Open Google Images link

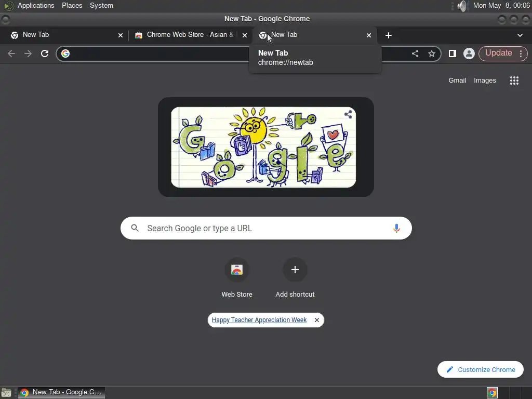(485, 81)
